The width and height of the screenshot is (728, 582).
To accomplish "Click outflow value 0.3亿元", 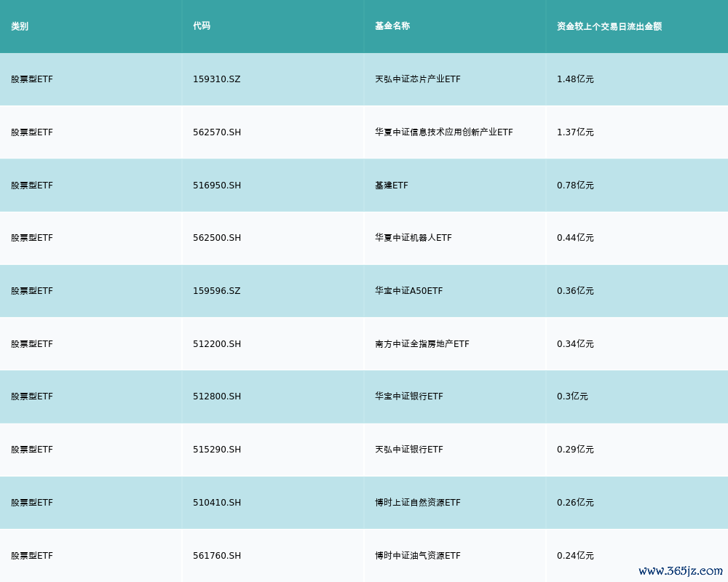I will pos(572,396).
